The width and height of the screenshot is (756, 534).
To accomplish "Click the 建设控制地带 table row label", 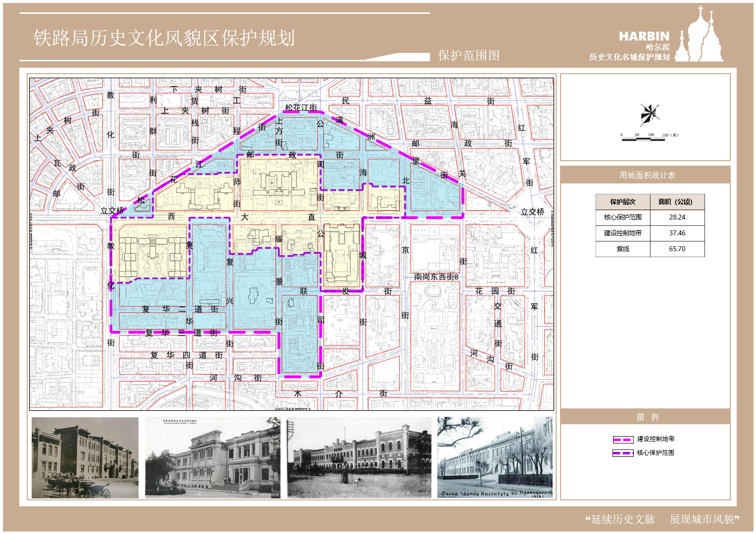I will [622, 233].
